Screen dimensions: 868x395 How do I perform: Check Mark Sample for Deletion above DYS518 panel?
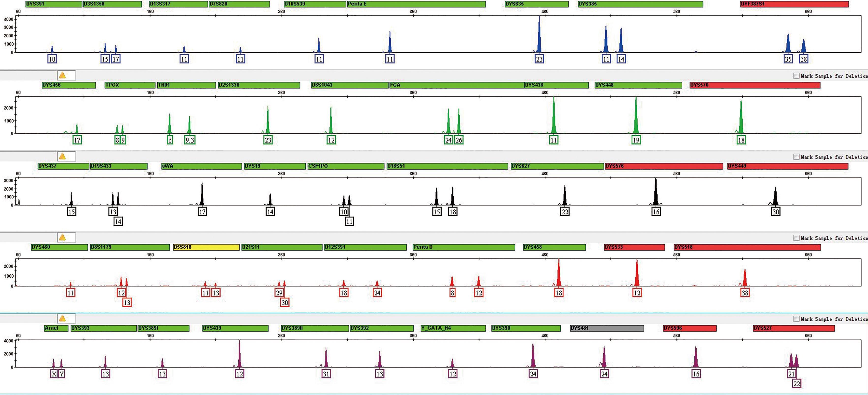(796, 238)
